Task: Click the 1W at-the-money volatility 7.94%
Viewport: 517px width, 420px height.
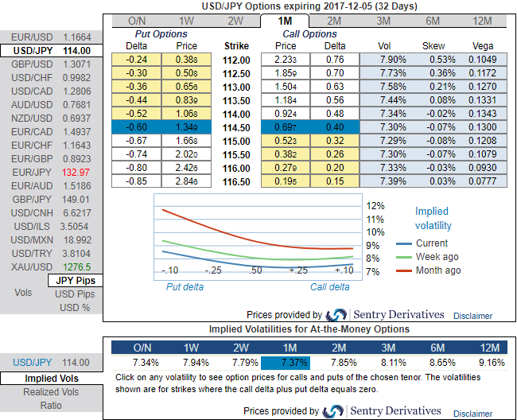Action: 196,363
